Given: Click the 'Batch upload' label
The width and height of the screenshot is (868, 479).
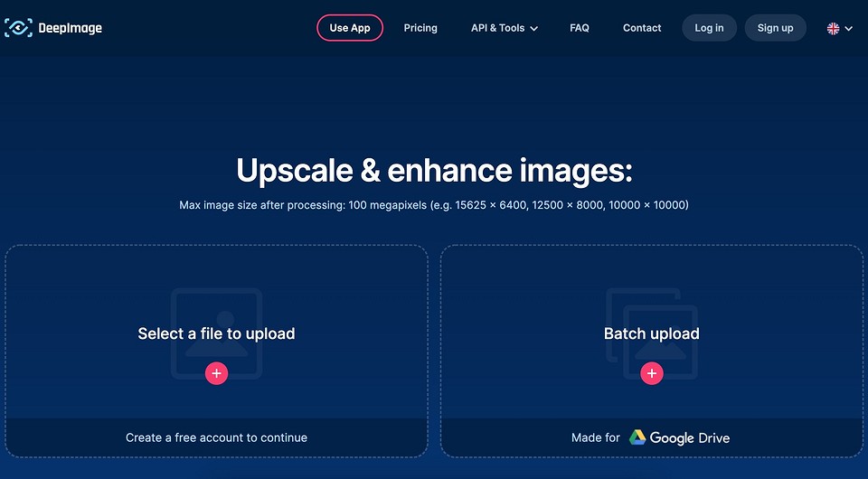Looking at the screenshot, I should pos(652,333).
